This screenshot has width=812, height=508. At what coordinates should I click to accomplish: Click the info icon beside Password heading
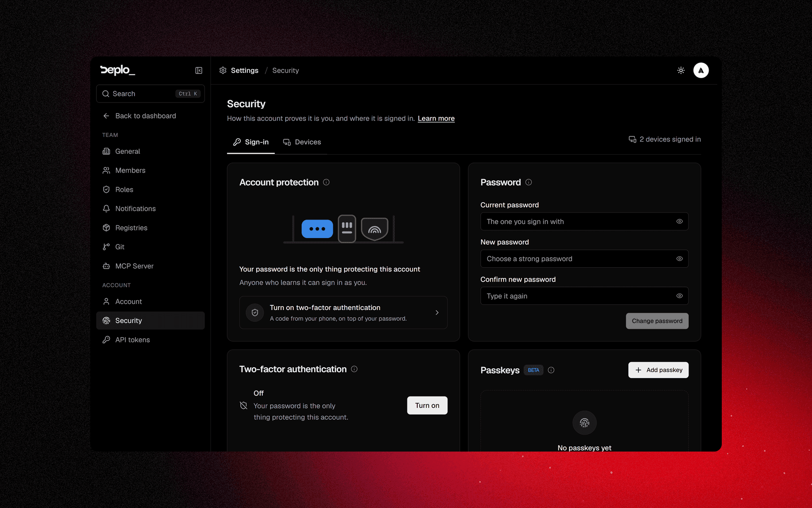point(529,182)
